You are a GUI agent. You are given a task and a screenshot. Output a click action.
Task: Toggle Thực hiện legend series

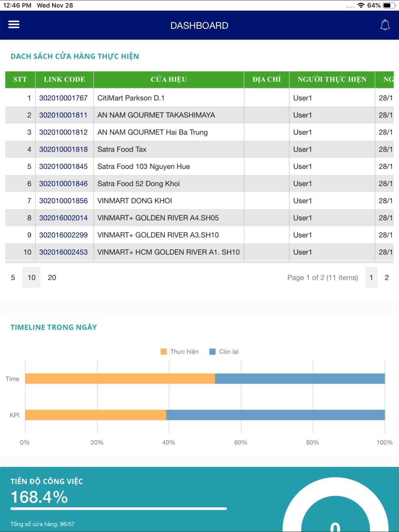[180, 352]
